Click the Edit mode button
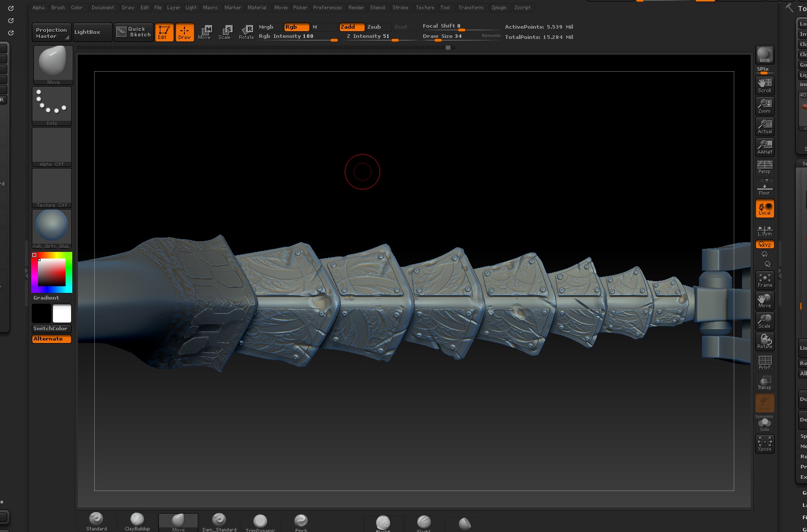The width and height of the screenshot is (807, 532). pyautogui.click(x=164, y=32)
